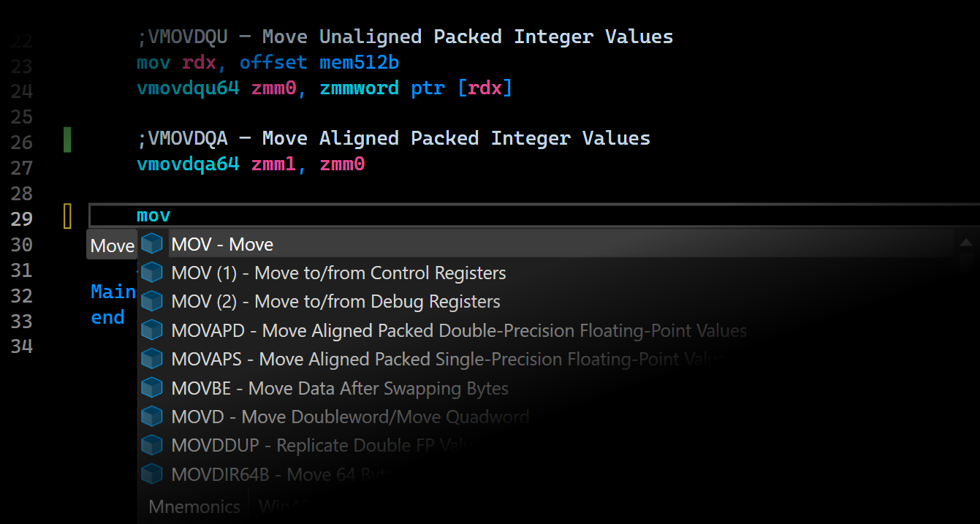
Task: Choose MOVBE - Move Data After Swapping Bytes
Action: click(548, 388)
